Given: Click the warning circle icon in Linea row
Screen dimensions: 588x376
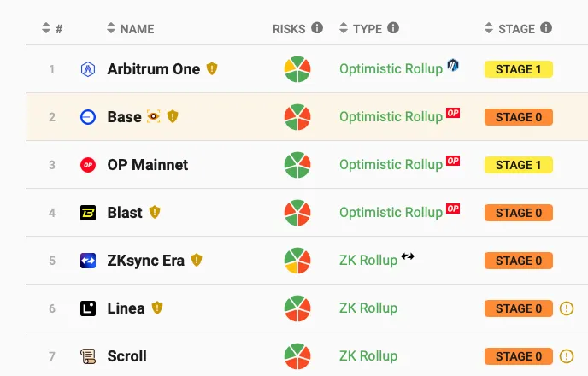Looking at the screenshot, I should [x=567, y=308].
